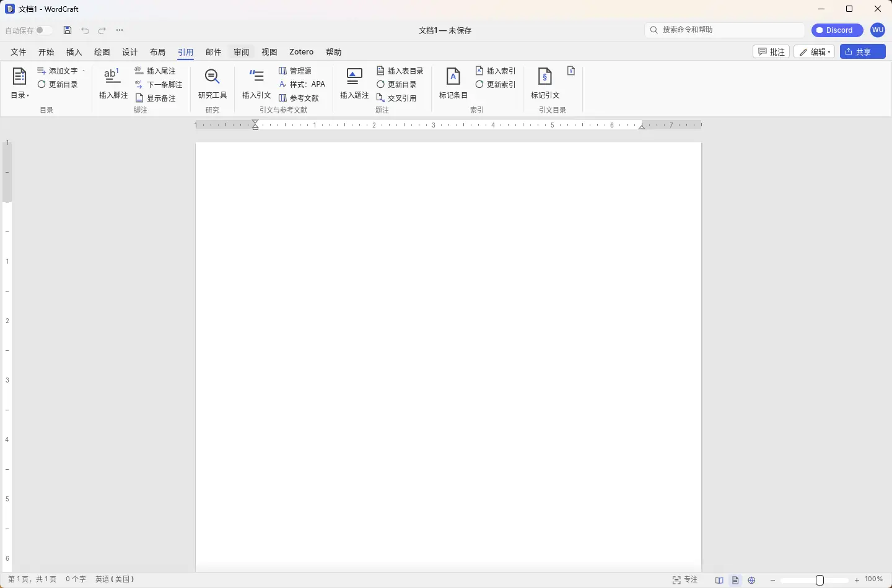The image size is (892, 588).
Task: Click the insert table of authorities icon
Action: 571,71
